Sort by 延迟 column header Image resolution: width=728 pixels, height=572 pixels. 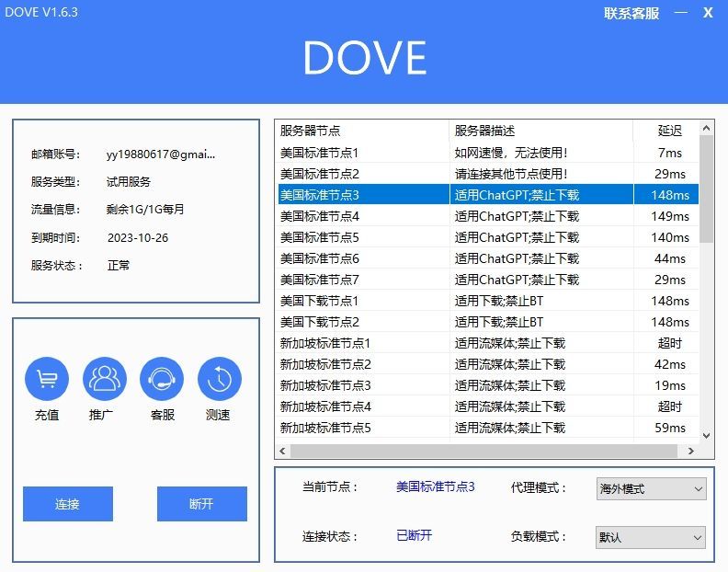click(665, 131)
